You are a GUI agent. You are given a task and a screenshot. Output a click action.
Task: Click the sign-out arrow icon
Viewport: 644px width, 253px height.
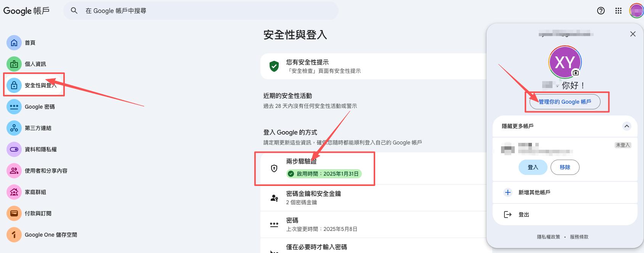coord(508,215)
